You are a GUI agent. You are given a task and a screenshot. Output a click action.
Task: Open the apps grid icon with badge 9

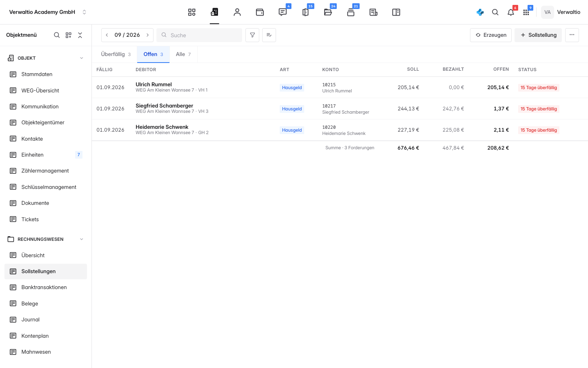pos(526,12)
